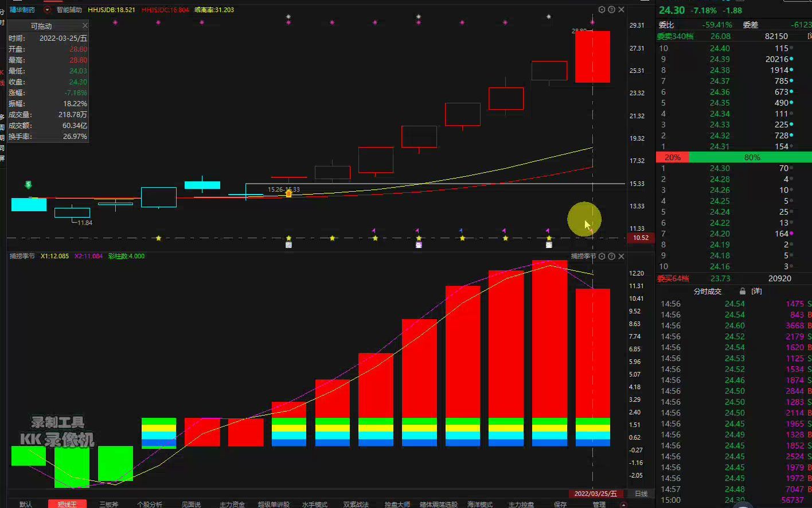Click the 委卖340档 label
The height and width of the screenshot is (508, 812).
[x=675, y=36]
